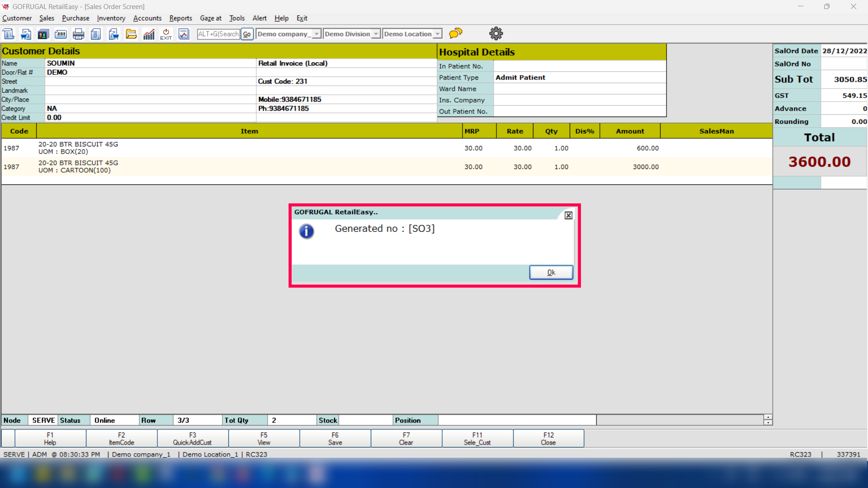This screenshot has height=488, width=868.
Task: Open the Inventory menu
Action: tap(111, 18)
